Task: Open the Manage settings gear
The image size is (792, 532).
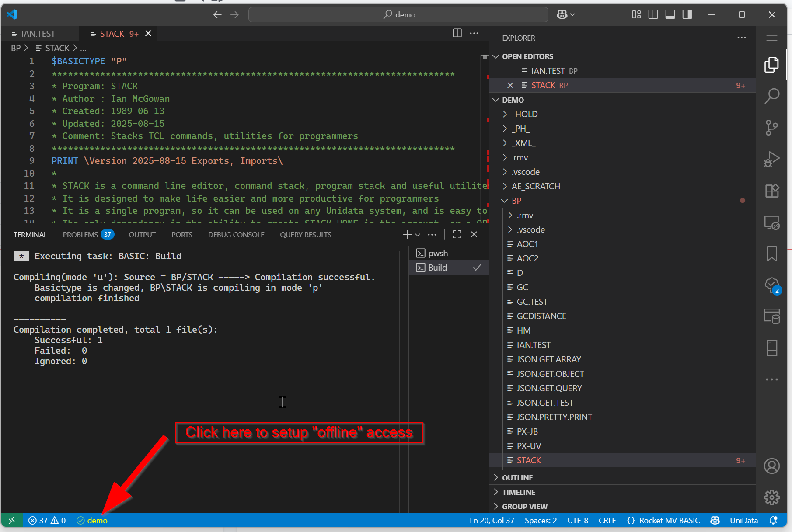Action: coord(772,497)
